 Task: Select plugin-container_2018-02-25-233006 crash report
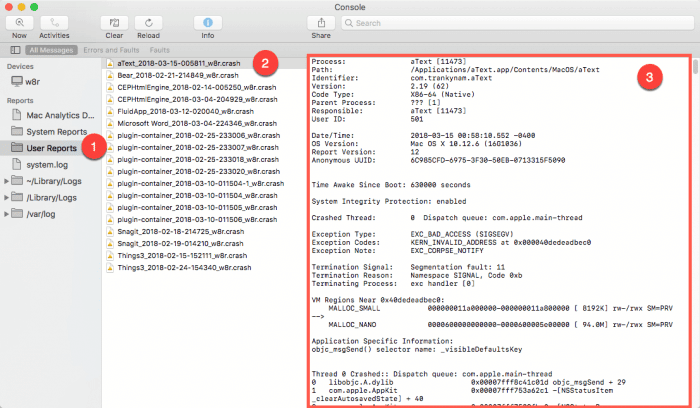tap(199, 135)
